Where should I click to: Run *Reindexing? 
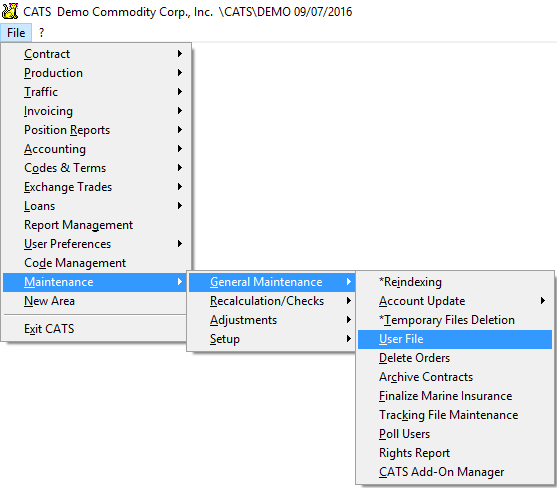click(455, 282)
